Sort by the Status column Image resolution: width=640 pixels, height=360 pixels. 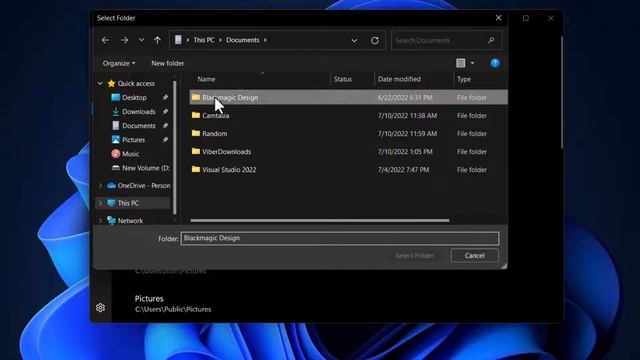coord(342,79)
